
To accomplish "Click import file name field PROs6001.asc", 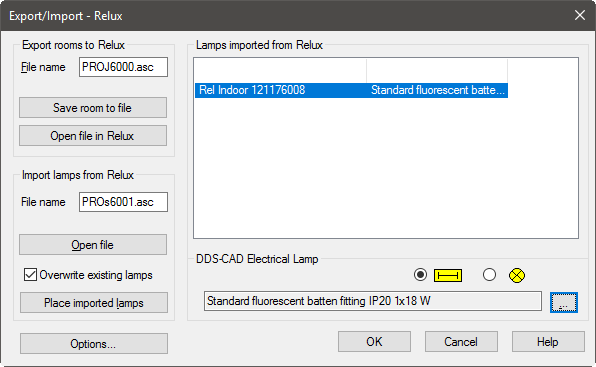I will coord(123,202).
